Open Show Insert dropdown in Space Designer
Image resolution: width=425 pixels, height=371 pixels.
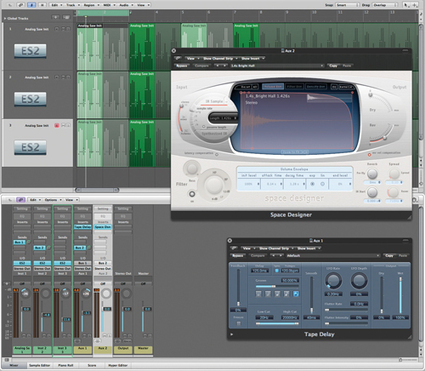(x=252, y=58)
